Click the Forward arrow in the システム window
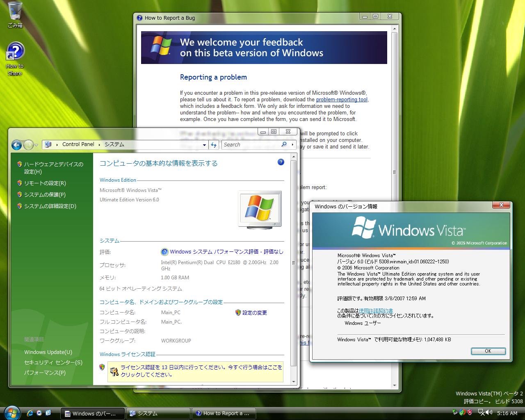The height and width of the screenshot is (420, 525). (28, 145)
